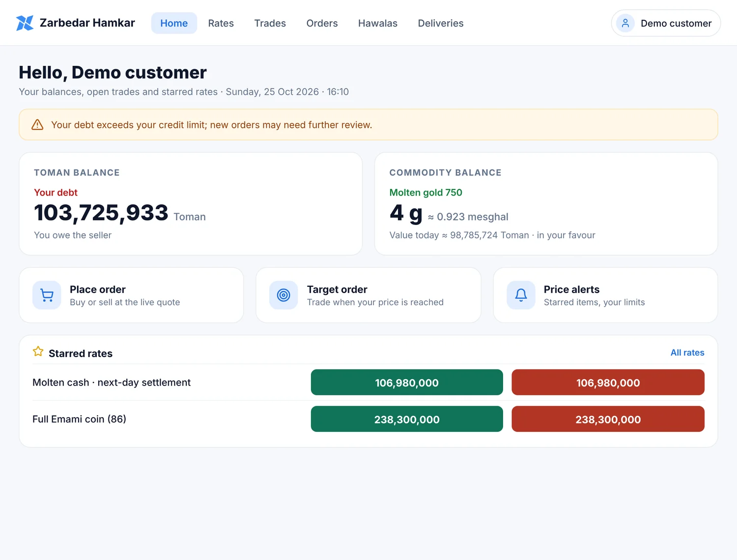This screenshot has height=560, width=737.
Task: Go to the Home tab
Action: [174, 23]
